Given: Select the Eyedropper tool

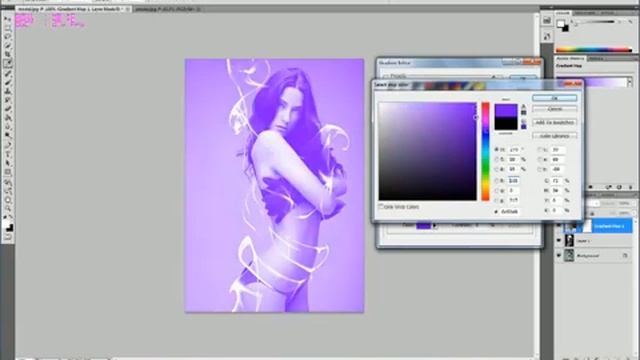Looking at the screenshot, I should 8,64.
